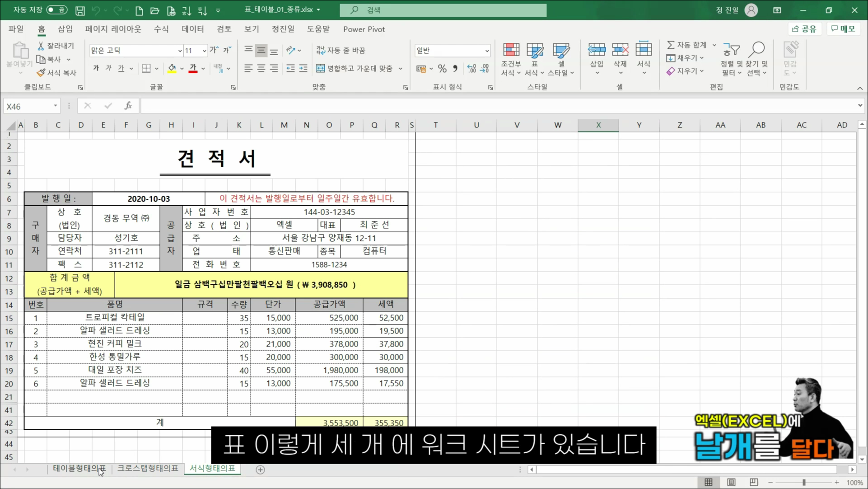Image resolution: width=868 pixels, height=489 pixels.
Task: Open the fill color dropdown arrow
Action: click(182, 68)
